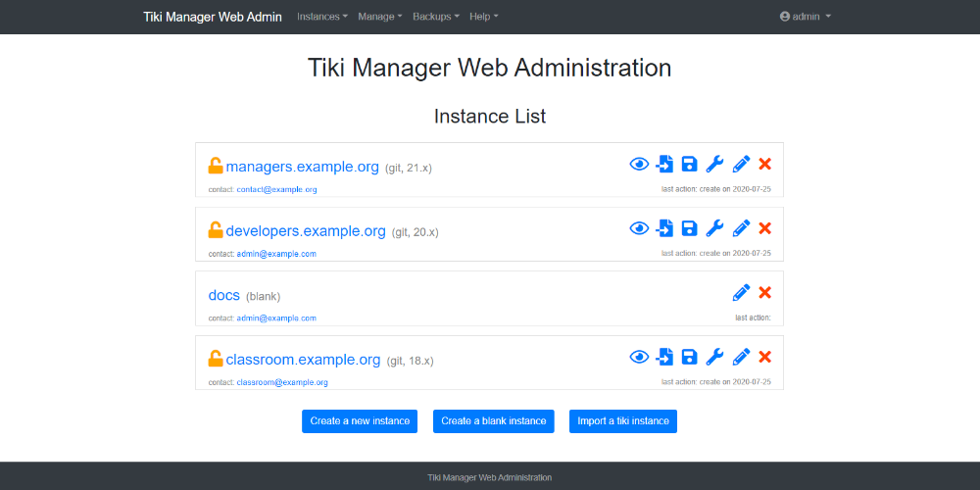Click Create a new instance button
Image resolution: width=980 pixels, height=490 pixels.
360,421
